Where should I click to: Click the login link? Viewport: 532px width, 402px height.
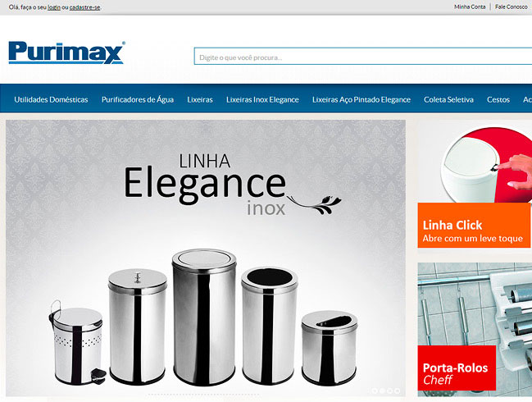(54, 7)
